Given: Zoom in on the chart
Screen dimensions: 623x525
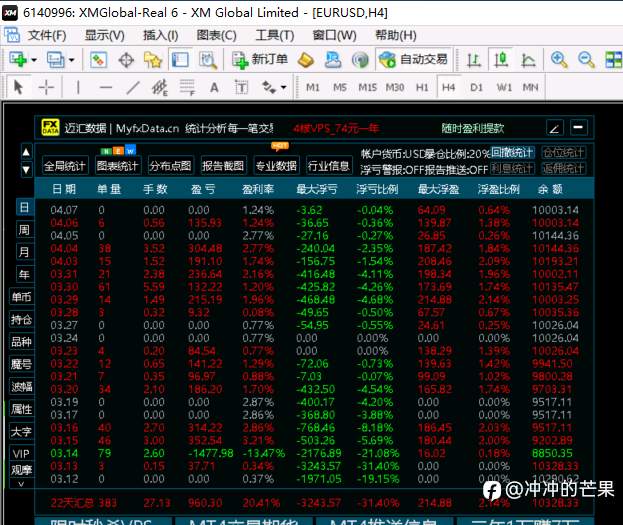Looking at the screenshot, I should coord(559,60).
